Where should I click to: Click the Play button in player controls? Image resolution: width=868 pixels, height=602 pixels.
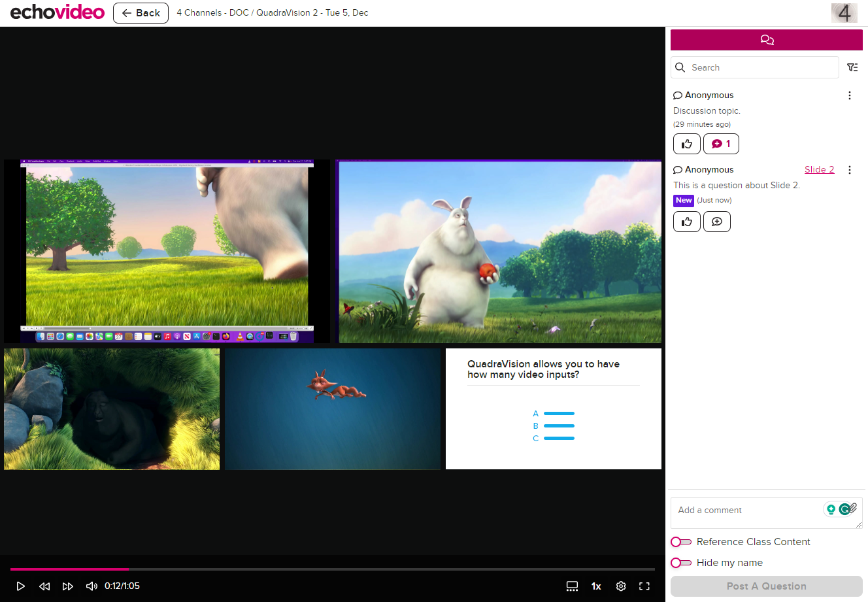(21, 586)
